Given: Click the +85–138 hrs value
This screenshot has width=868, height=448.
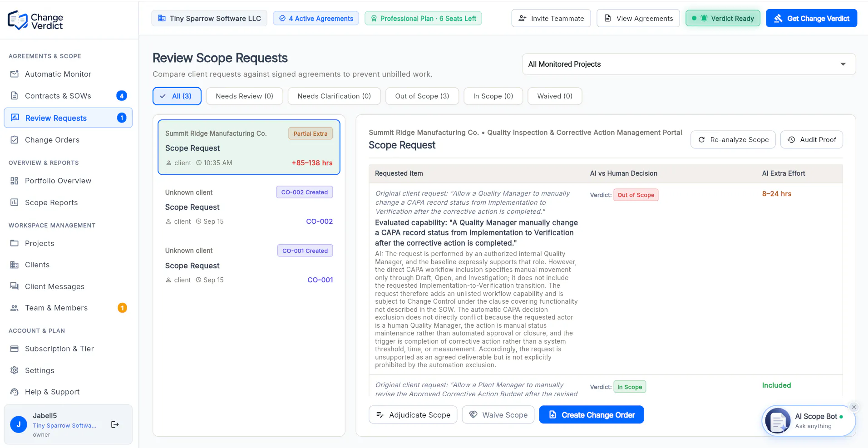Looking at the screenshot, I should 312,163.
